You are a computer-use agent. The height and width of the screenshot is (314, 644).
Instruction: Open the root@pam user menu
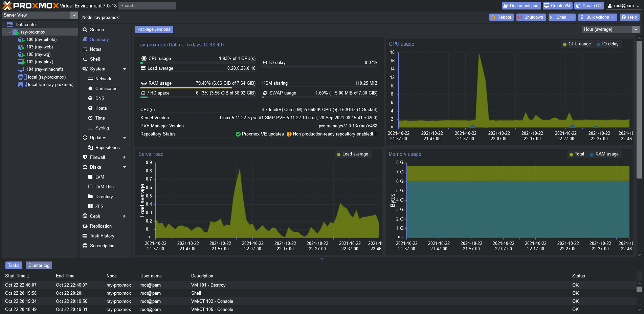(624, 6)
